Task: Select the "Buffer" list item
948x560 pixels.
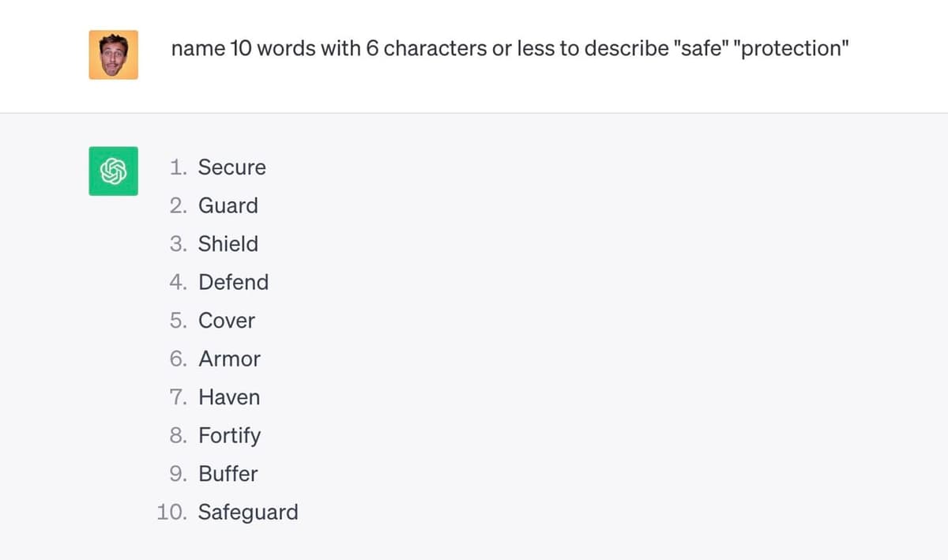Action: 228,474
